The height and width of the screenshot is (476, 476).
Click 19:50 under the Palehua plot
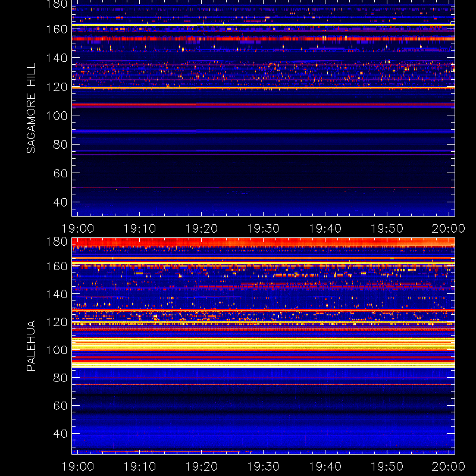pyautogui.click(x=387, y=466)
